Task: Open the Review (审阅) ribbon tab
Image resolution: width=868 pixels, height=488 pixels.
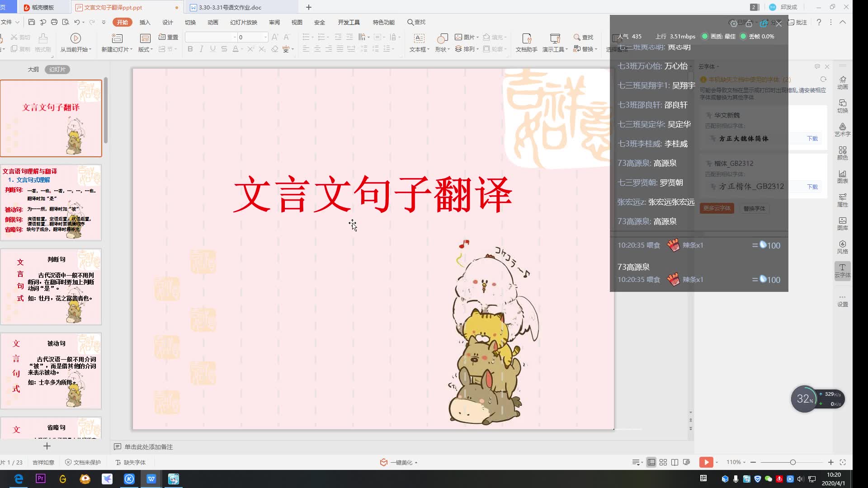Action: (274, 22)
